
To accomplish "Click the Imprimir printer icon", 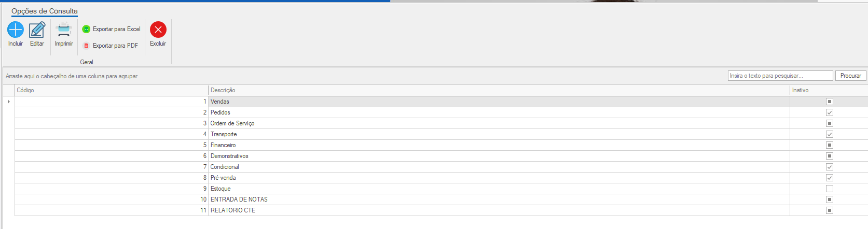I will tap(64, 30).
